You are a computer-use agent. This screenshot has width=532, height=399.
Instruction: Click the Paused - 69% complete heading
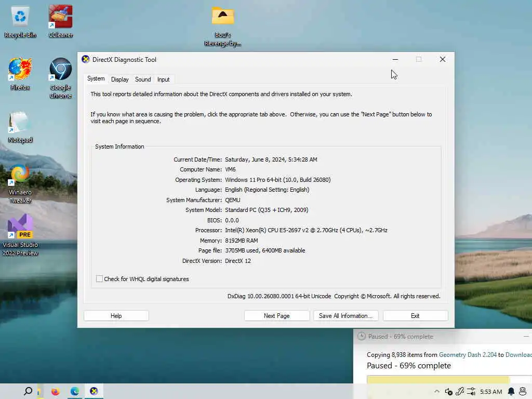coord(408,365)
